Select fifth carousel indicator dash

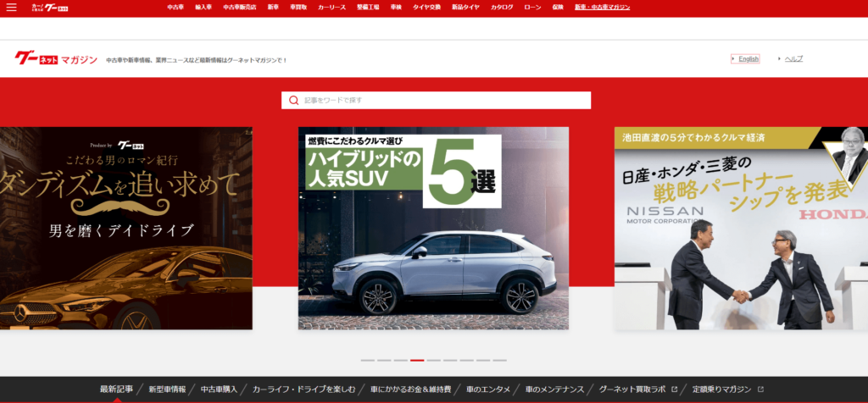[x=433, y=361]
